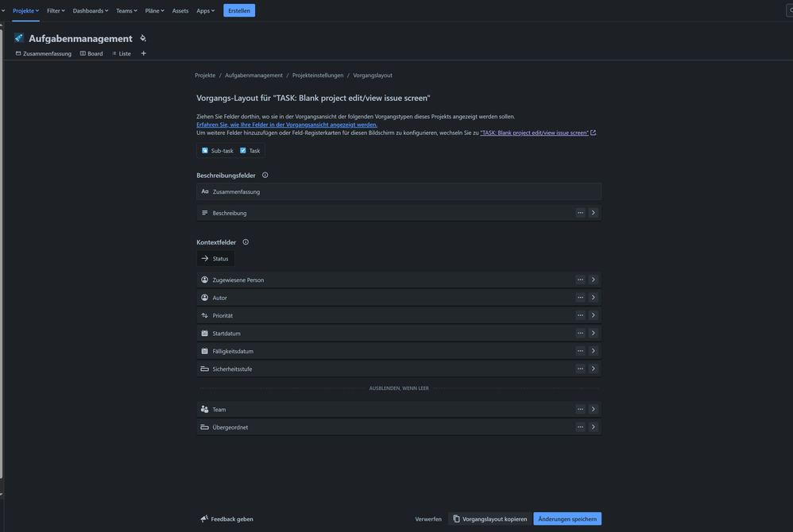Viewport: 793px width, 532px height.
Task: Click the external link icon after screen link
Action: (x=594, y=133)
